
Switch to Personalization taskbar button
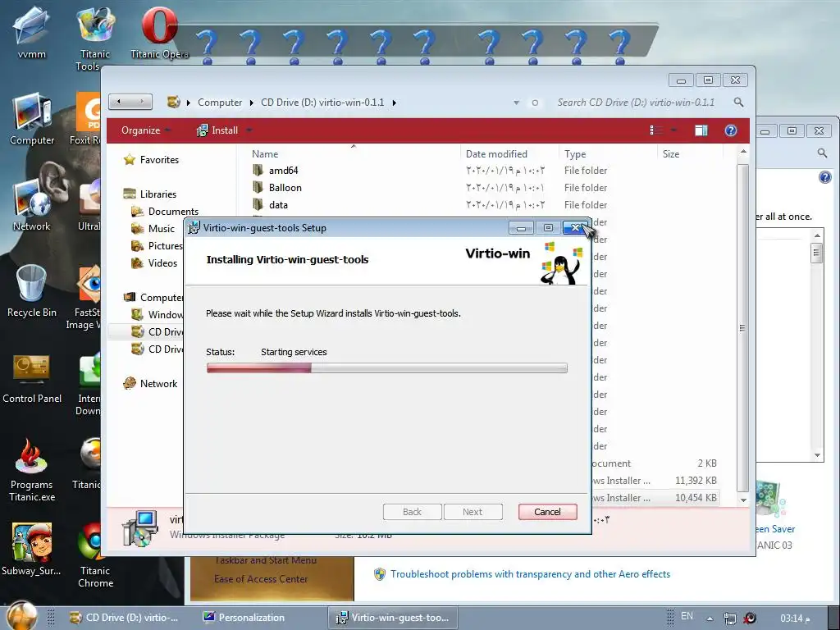coord(244,618)
